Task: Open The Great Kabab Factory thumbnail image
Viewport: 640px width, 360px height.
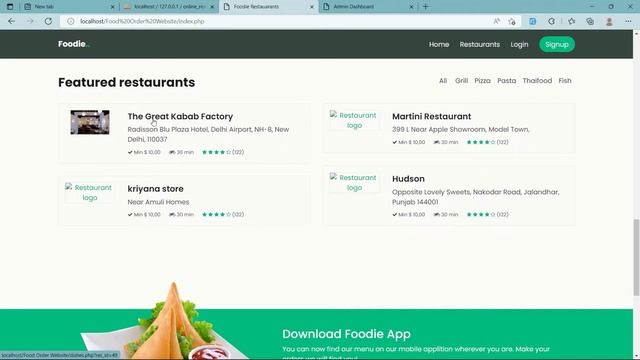Action: click(90, 122)
